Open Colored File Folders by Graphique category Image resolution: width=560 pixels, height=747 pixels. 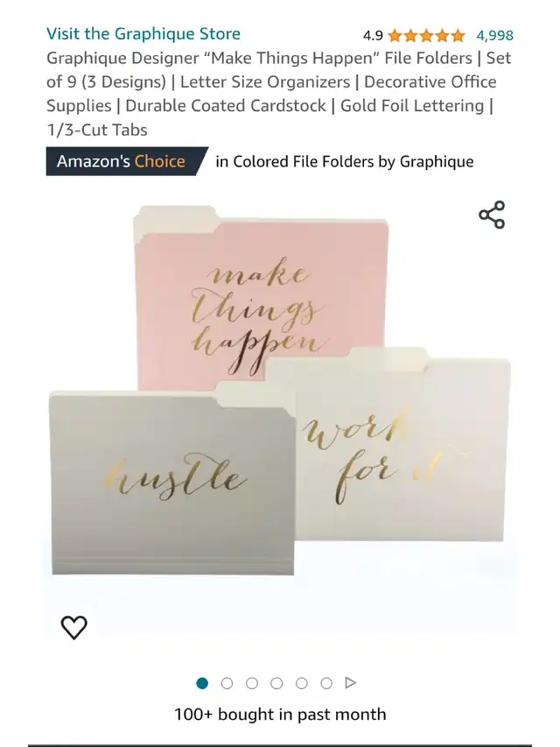tap(345, 161)
